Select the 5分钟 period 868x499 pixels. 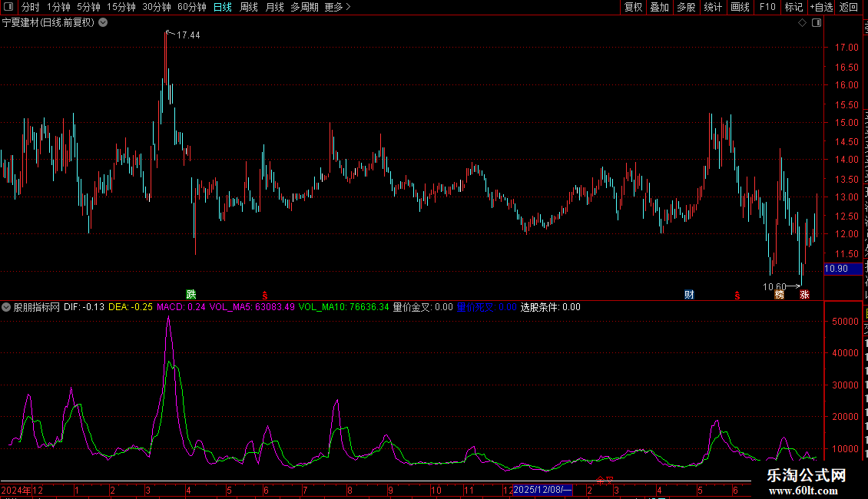pyautogui.click(x=88, y=7)
